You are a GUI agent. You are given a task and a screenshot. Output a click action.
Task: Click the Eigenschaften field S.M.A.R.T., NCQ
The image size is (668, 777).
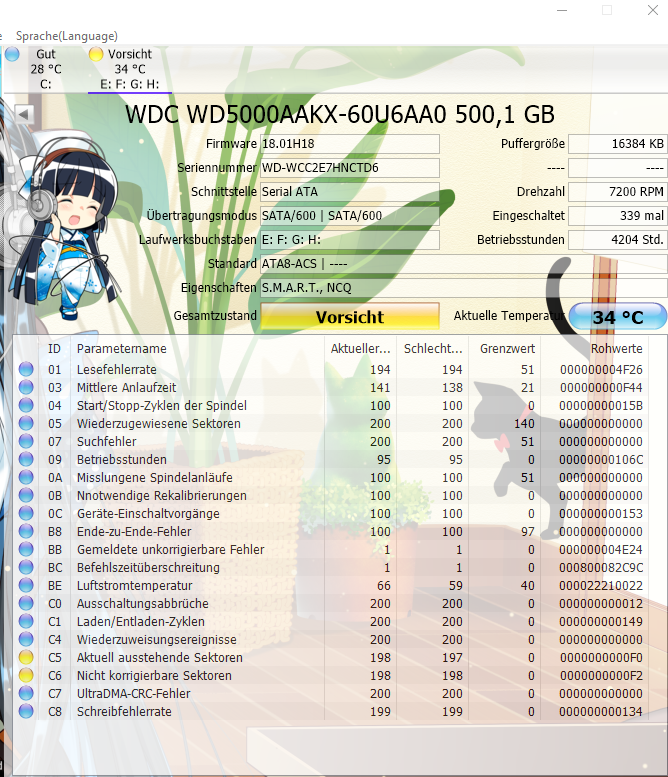pyautogui.click(x=464, y=287)
